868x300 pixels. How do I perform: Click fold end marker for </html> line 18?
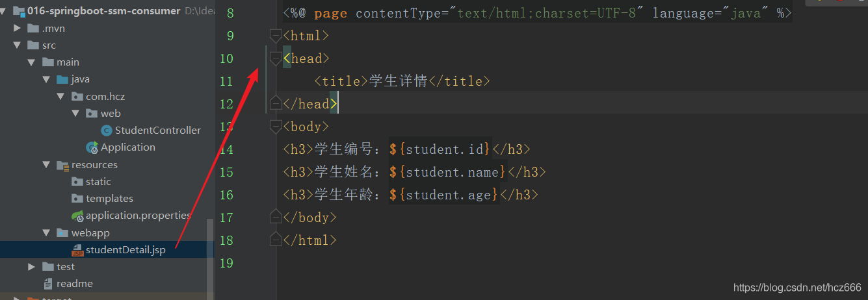[276, 239]
